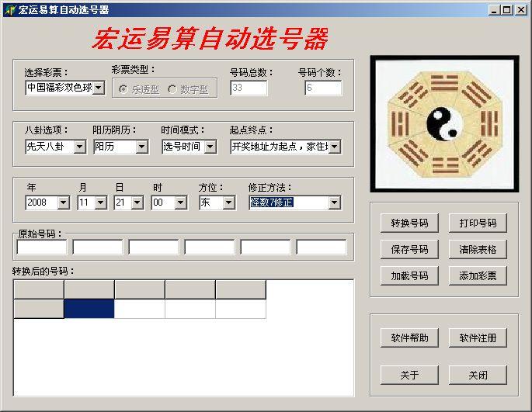Viewport: 532px width, 412px height.
Task: Click the Bagua yin-yang image
Action: pyautogui.click(x=444, y=124)
